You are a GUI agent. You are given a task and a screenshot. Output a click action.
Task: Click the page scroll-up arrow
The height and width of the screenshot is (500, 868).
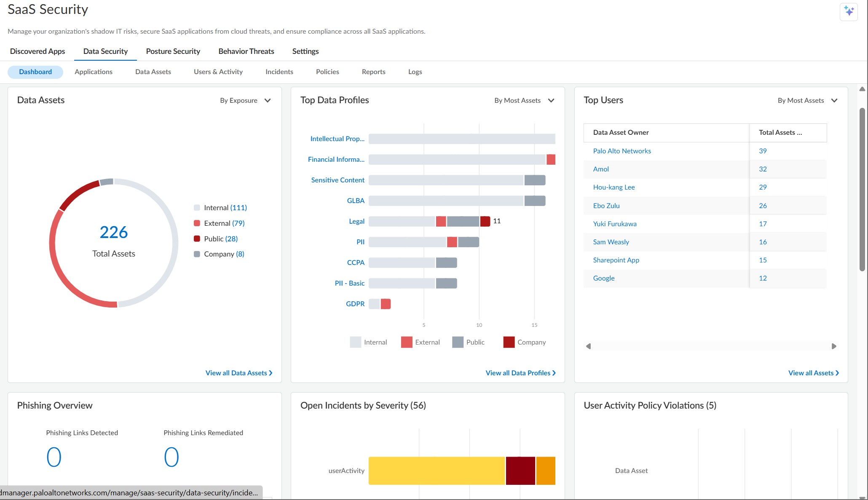pos(862,89)
